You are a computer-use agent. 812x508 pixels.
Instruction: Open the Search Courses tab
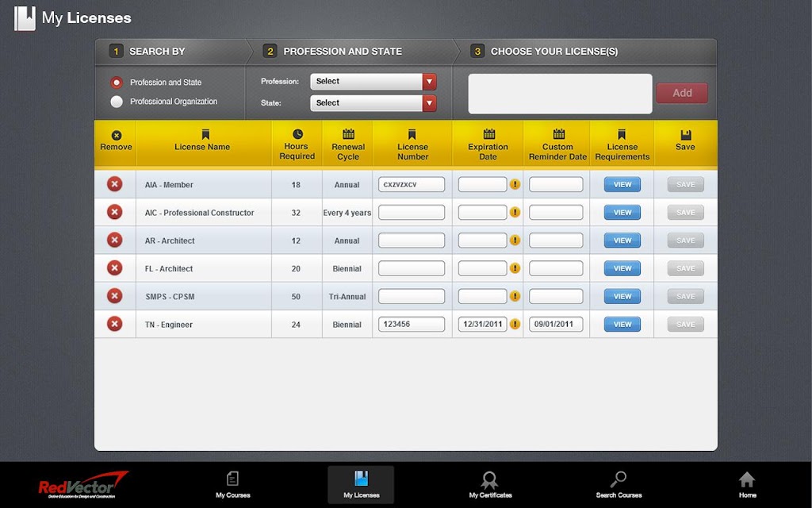(x=619, y=485)
